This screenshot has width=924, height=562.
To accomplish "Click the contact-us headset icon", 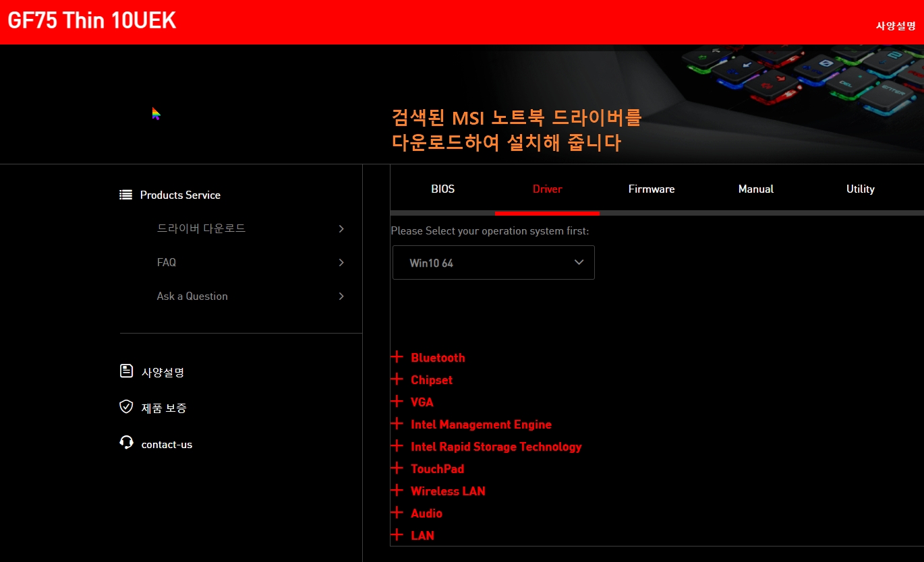I will click(125, 443).
